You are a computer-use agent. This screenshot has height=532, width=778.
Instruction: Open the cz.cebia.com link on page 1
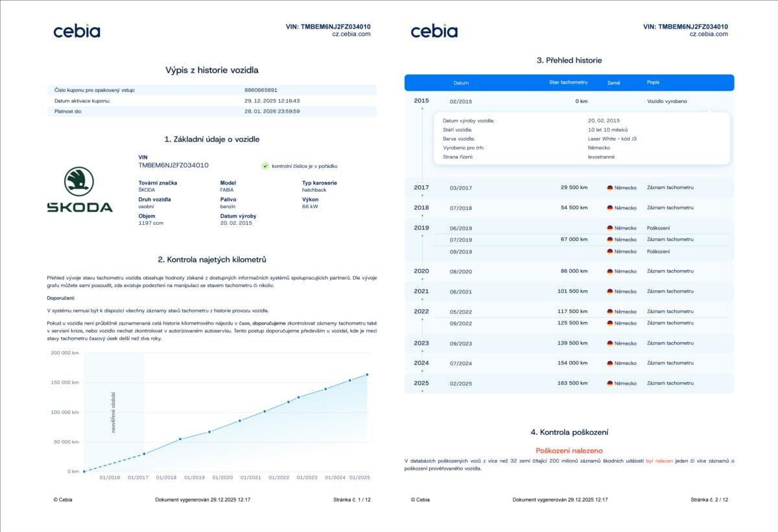coord(351,34)
